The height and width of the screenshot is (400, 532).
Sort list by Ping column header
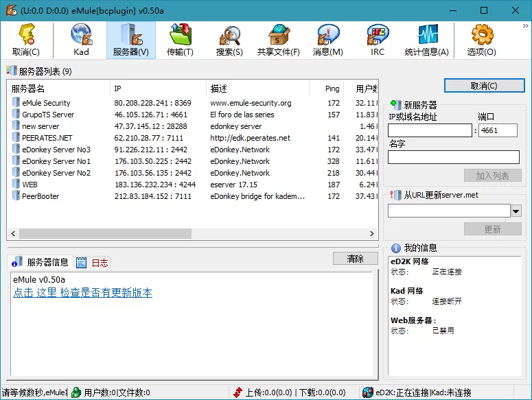point(332,89)
